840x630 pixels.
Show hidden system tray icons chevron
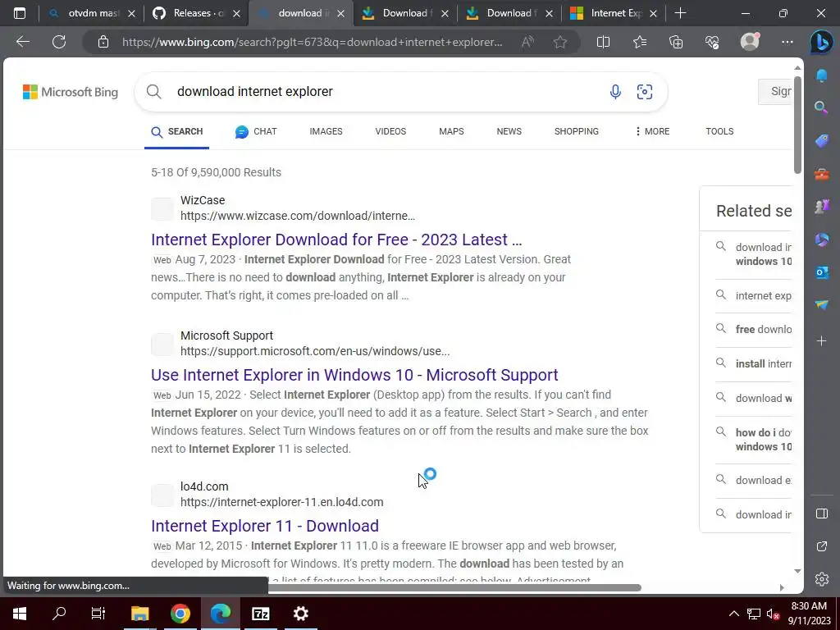click(x=734, y=614)
